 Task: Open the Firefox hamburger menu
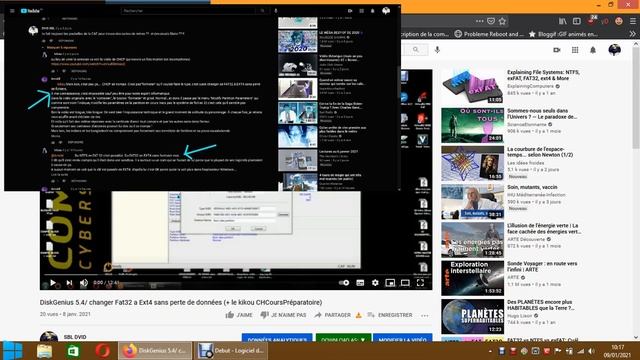point(632,21)
